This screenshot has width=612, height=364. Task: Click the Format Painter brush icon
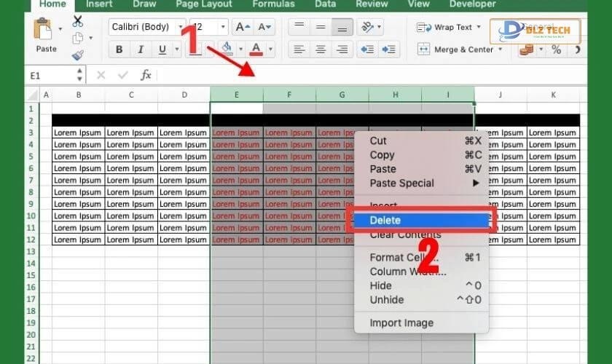pyautogui.click(x=77, y=55)
